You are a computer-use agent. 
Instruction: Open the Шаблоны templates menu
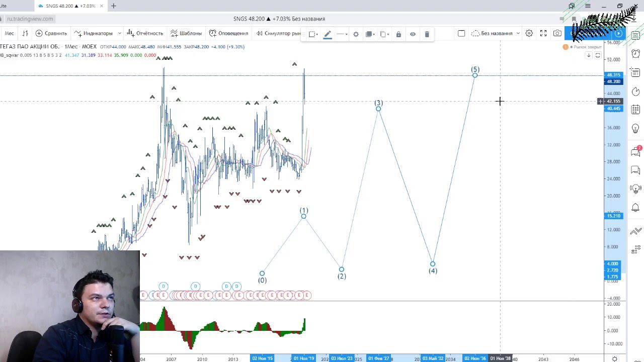(x=186, y=33)
